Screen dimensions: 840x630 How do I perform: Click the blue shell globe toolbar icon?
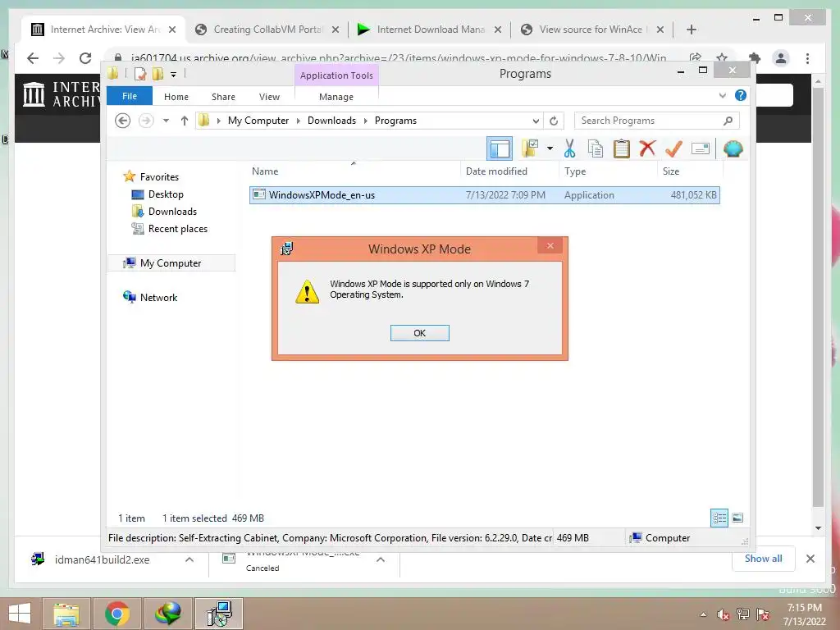733,148
